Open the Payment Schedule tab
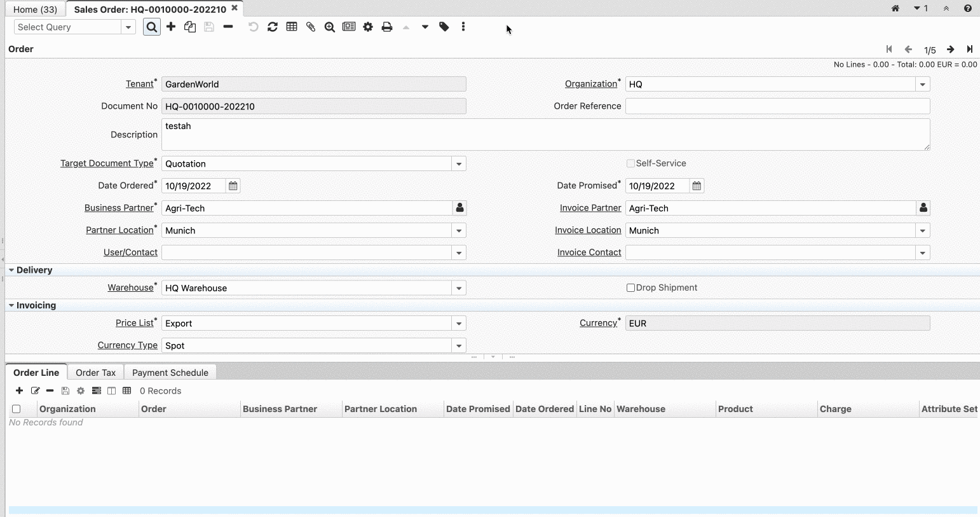This screenshot has width=980, height=517. click(x=170, y=373)
